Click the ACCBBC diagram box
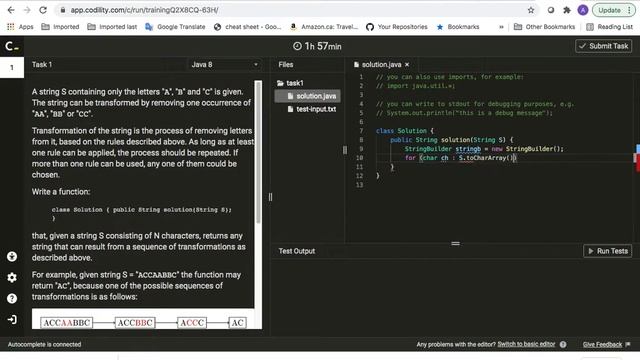Viewport: 640px width, 360px height. tap(135, 323)
